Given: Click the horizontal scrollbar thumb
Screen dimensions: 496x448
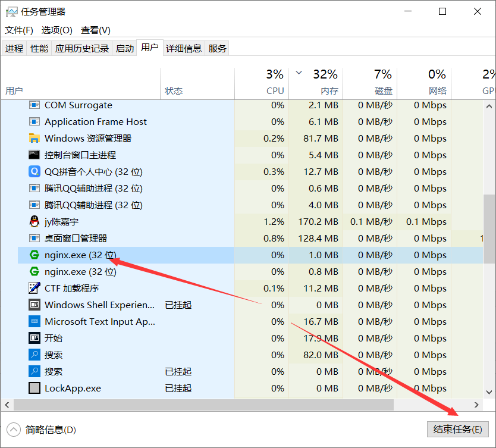Looking at the screenshot, I should (204, 405).
